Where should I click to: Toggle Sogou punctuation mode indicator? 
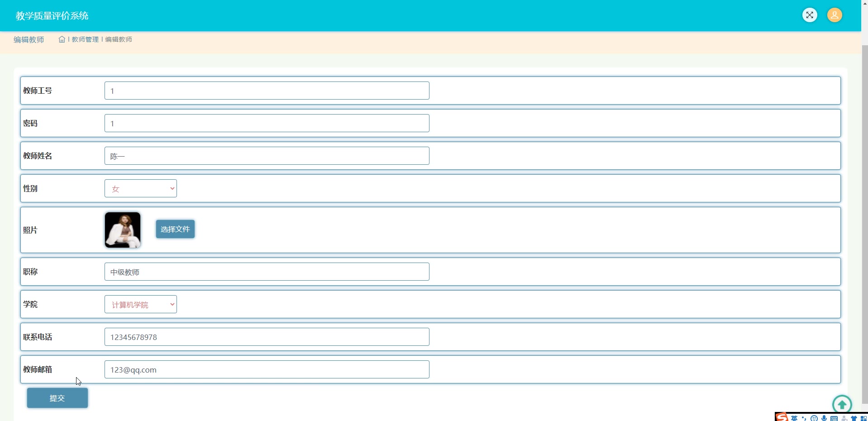point(804,419)
